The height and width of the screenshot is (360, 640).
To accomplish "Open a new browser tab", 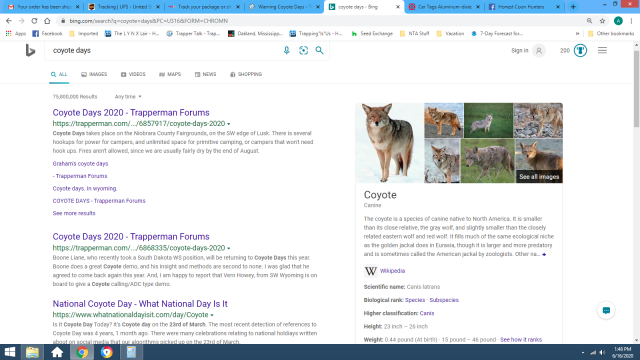I will click(573, 7).
